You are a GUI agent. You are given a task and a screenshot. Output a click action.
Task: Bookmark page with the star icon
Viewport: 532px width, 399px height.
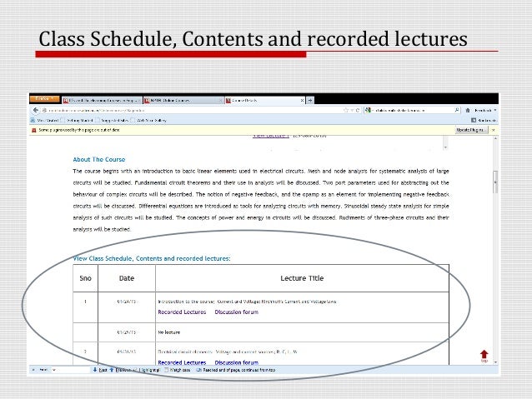point(346,110)
